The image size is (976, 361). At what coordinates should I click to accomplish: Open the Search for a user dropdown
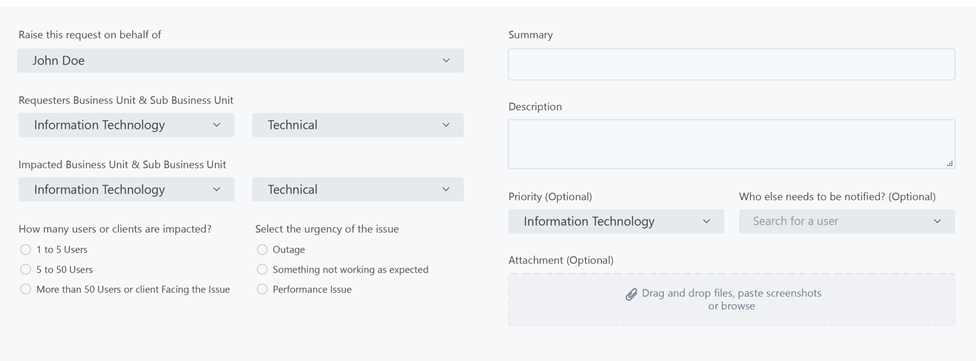(847, 222)
